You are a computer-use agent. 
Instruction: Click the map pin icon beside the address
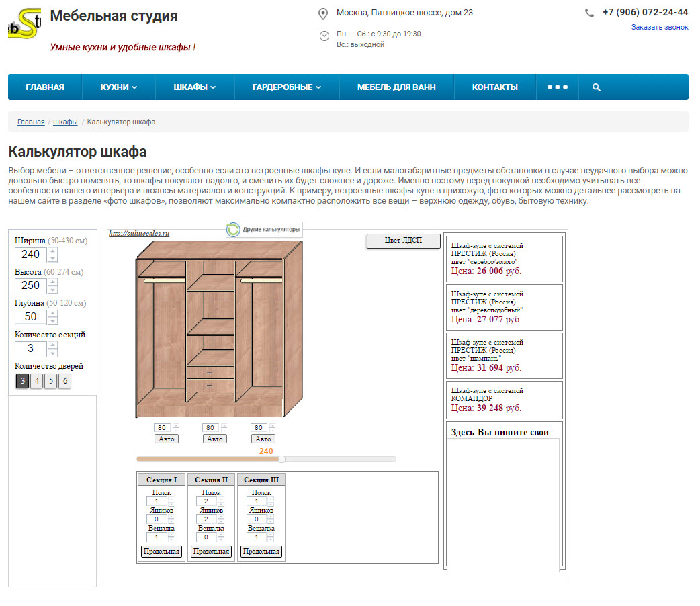click(x=323, y=14)
